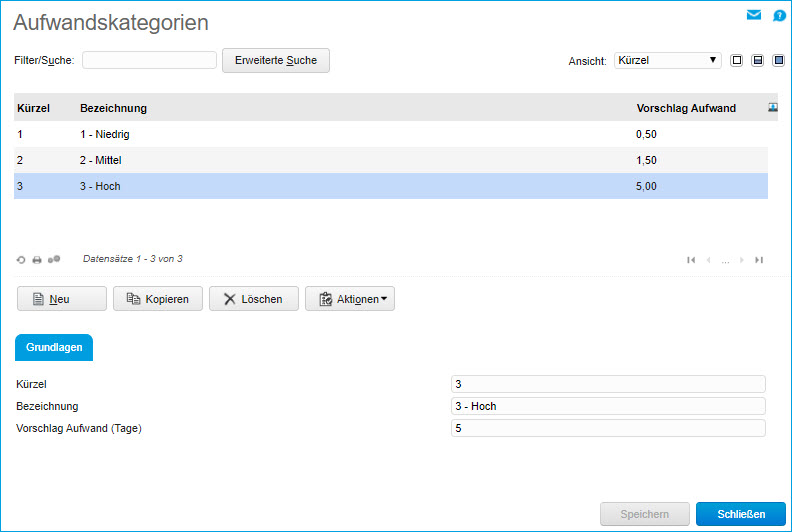Refresh the records list

point(21,260)
